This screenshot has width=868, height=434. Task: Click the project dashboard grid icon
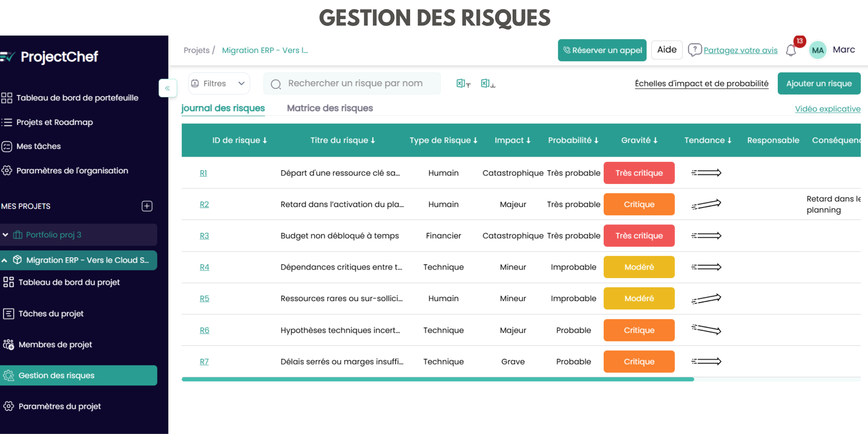pyautogui.click(x=9, y=282)
